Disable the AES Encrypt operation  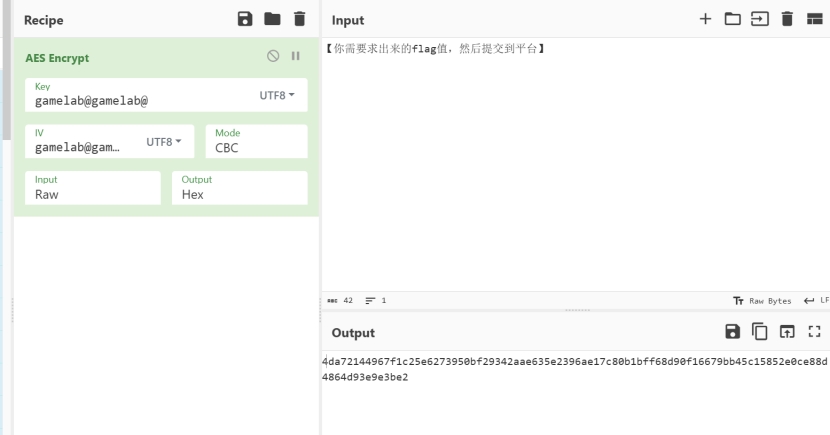tap(272, 57)
